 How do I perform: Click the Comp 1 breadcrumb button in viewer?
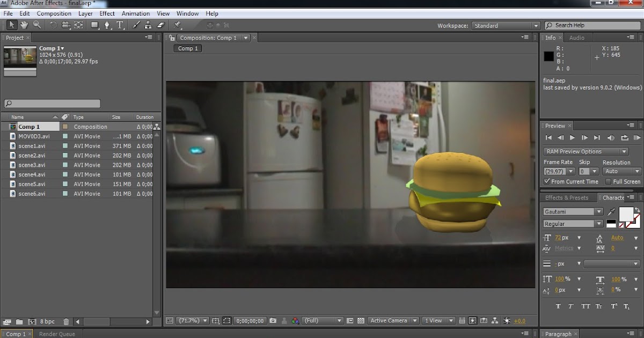pyautogui.click(x=188, y=48)
